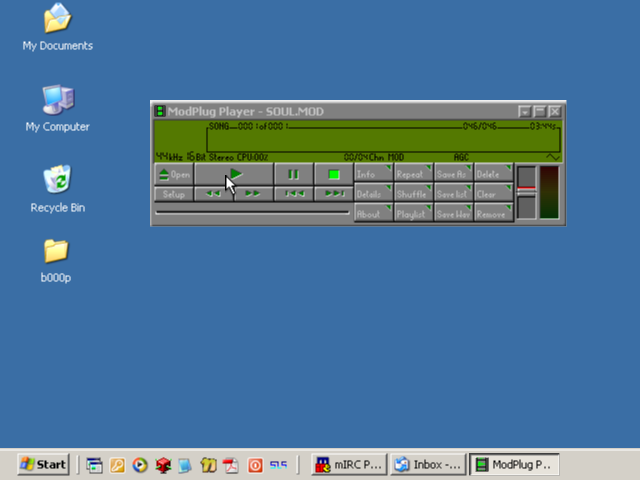Fast forward the current song
The height and width of the screenshot is (480, 640).
[253, 193]
